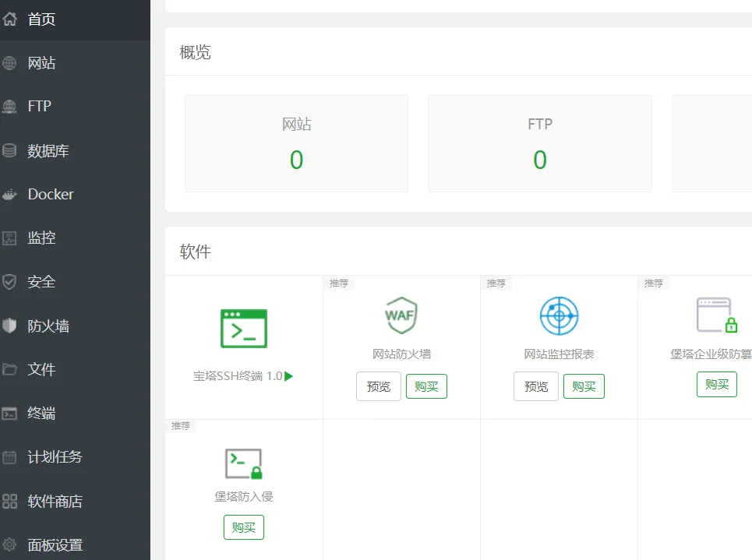Open the FTP overview card
This screenshot has width=752, height=560.
540,143
